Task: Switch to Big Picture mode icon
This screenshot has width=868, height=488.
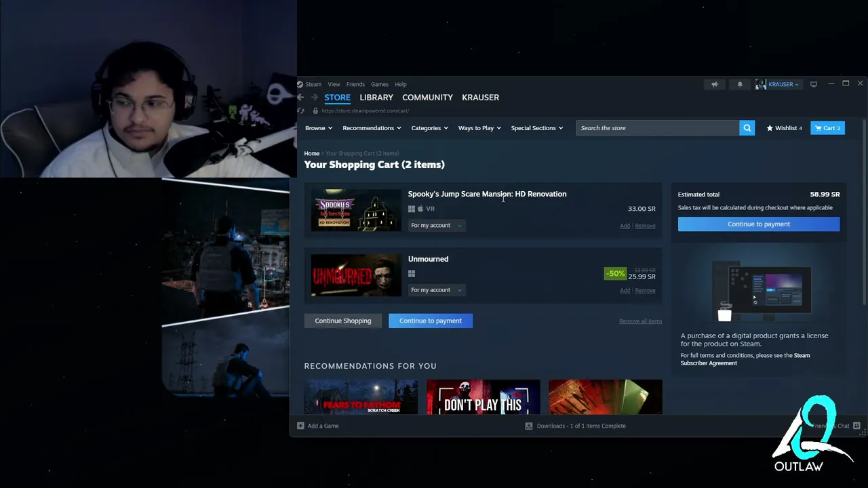Action: 814,84
